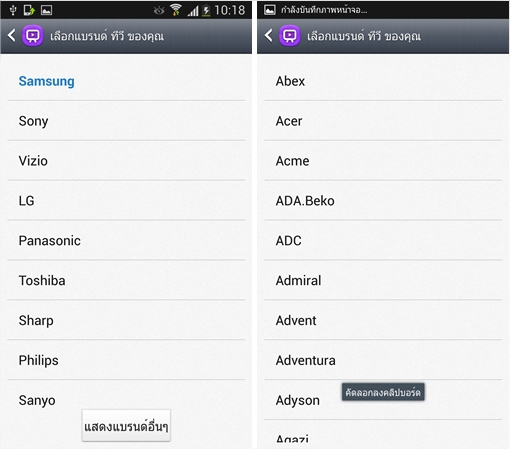
Task: Pick ADA.Beko from the list
Action: [x=383, y=201]
